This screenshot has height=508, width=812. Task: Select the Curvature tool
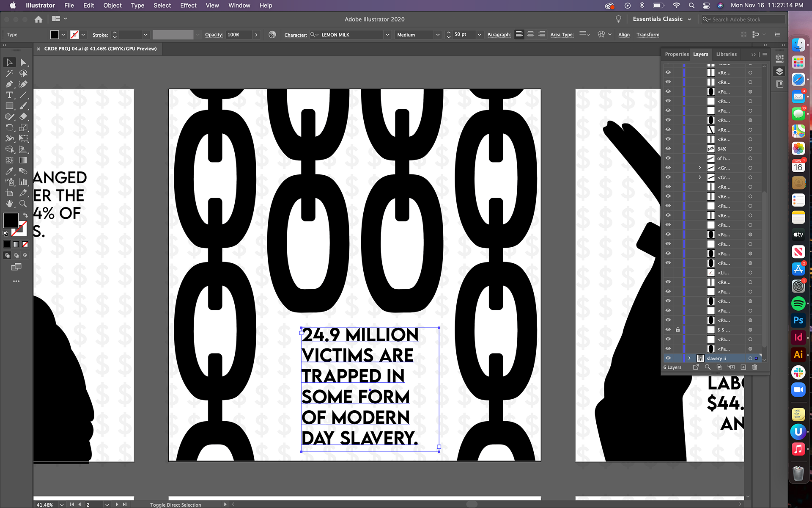point(23,84)
